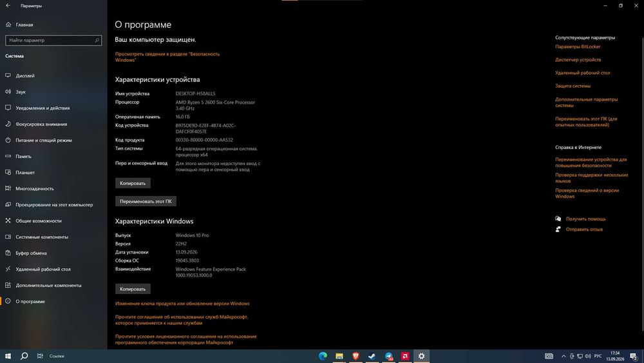Launch Microsoft Edge from taskbar
Screen dimensions: 644x363
323,356
